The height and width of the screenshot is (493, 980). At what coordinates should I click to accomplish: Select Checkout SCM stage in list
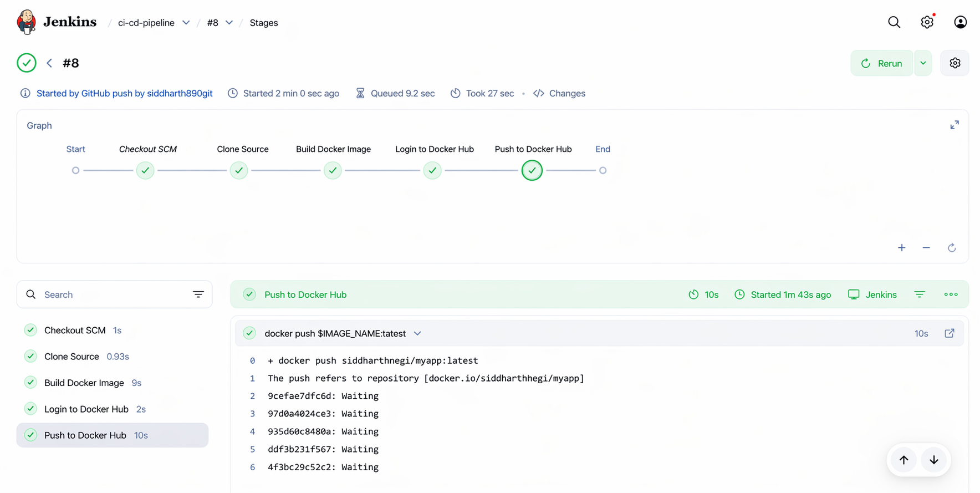pyautogui.click(x=113, y=331)
